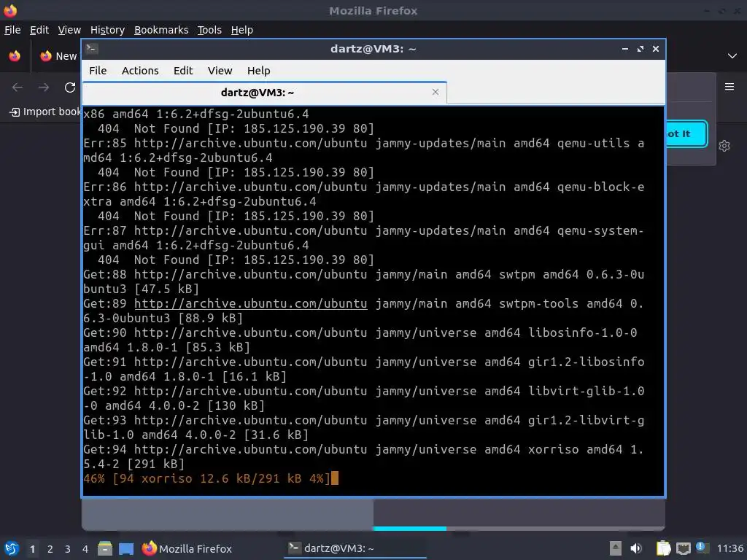
Task: Click the 11:36 clock
Action: [729, 548]
